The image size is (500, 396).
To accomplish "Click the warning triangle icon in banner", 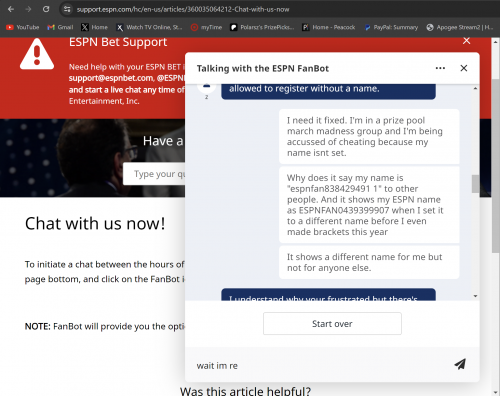I will [37, 54].
